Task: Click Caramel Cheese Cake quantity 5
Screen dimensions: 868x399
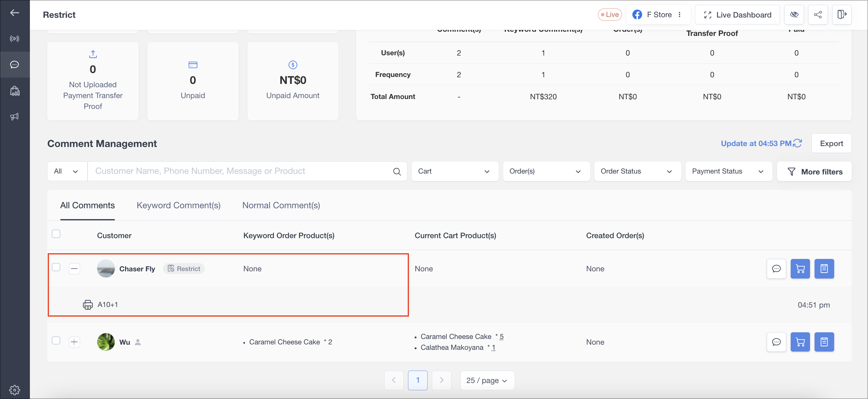Action: [x=501, y=337]
